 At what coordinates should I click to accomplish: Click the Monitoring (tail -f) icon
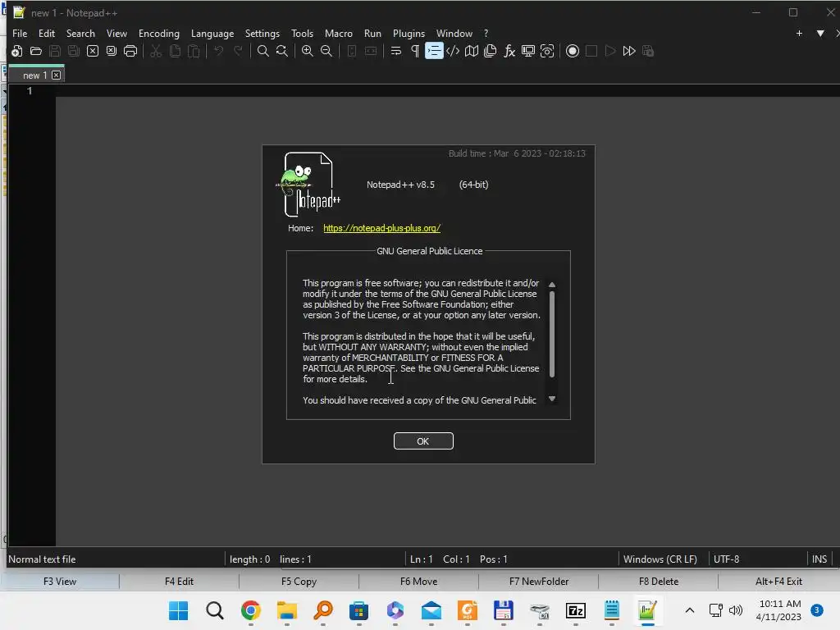[547, 51]
